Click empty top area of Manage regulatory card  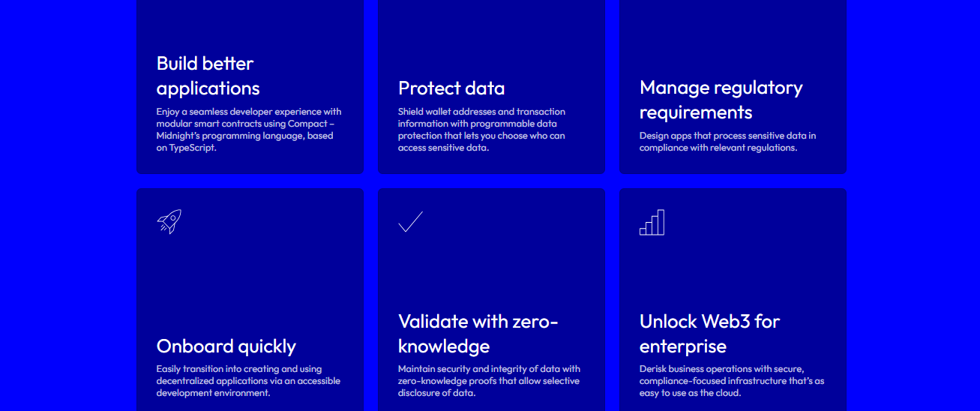[733, 34]
